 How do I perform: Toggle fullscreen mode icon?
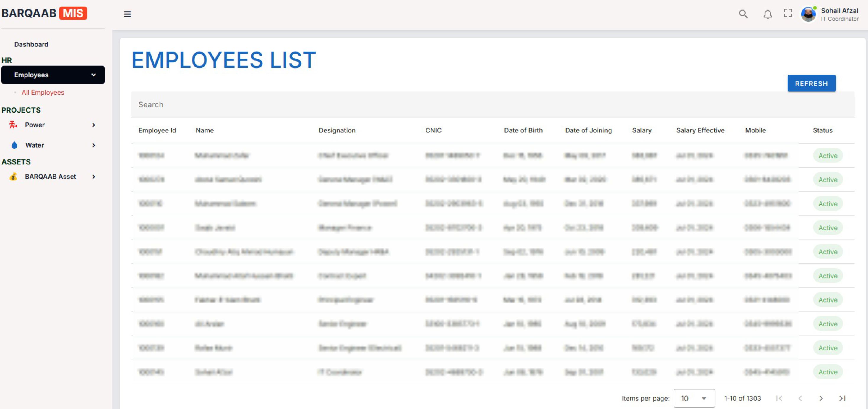point(788,14)
